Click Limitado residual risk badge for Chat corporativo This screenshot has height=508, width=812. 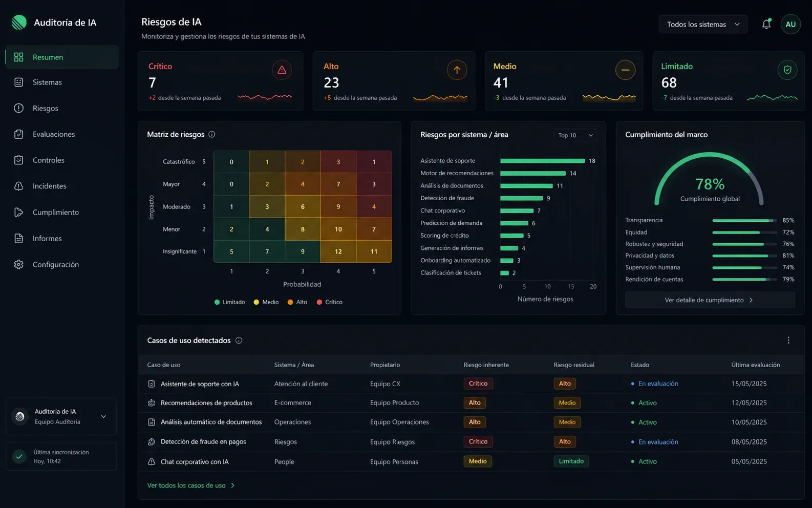(571, 461)
